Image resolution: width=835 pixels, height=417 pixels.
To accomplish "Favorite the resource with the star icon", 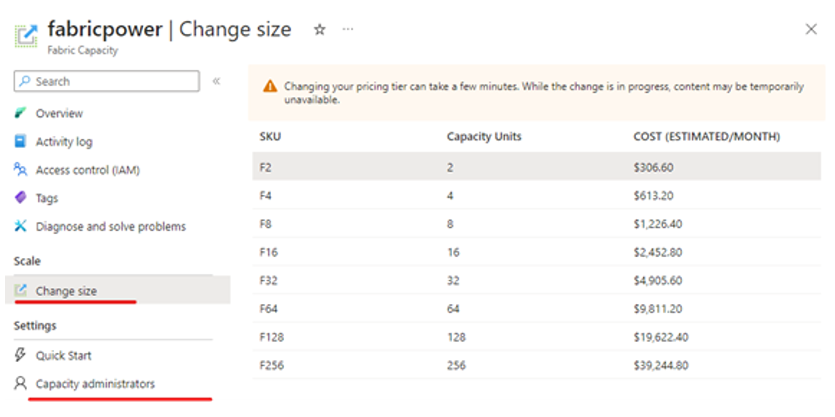I will point(320,30).
